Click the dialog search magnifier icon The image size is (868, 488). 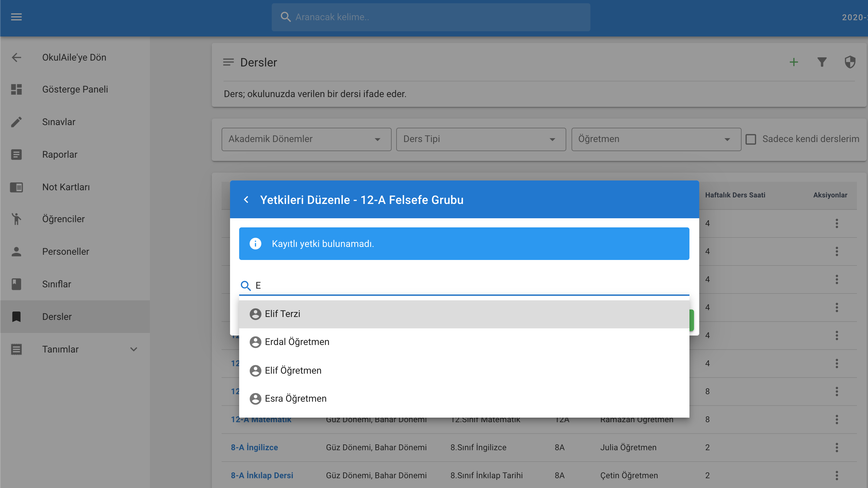pos(245,286)
